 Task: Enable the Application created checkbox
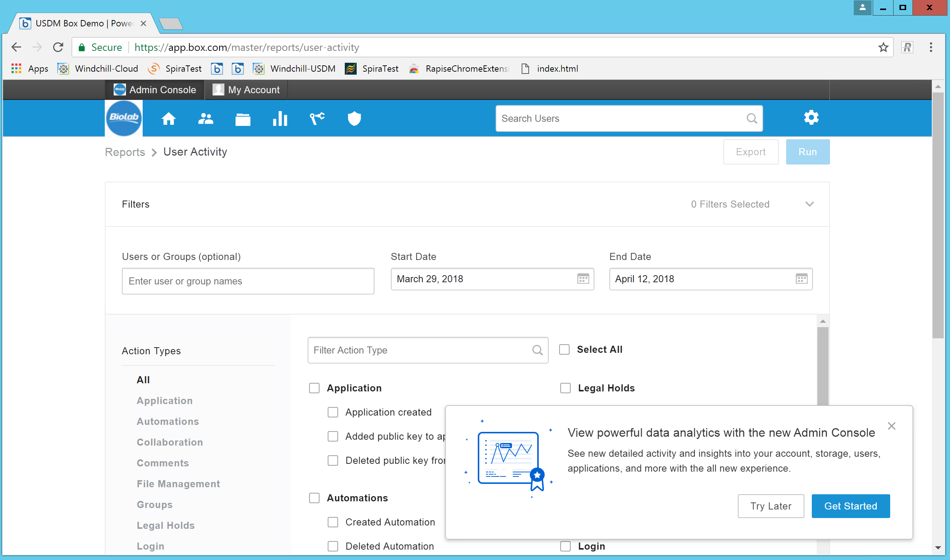click(x=333, y=412)
